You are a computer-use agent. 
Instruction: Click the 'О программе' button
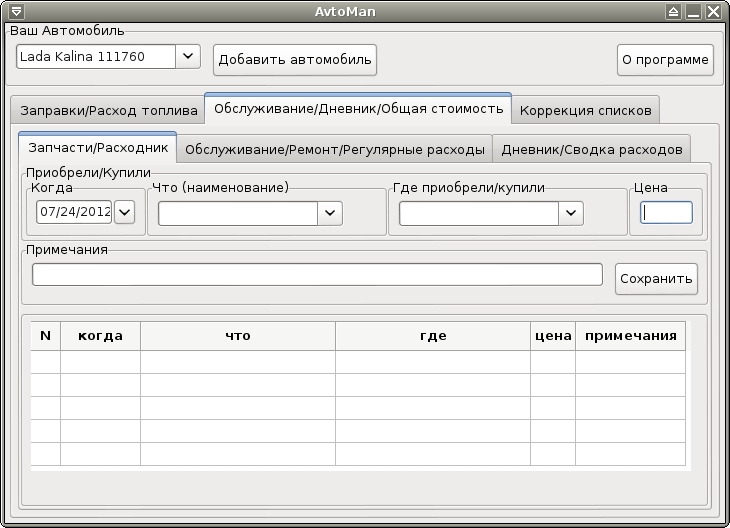pyautogui.click(x=665, y=60)
